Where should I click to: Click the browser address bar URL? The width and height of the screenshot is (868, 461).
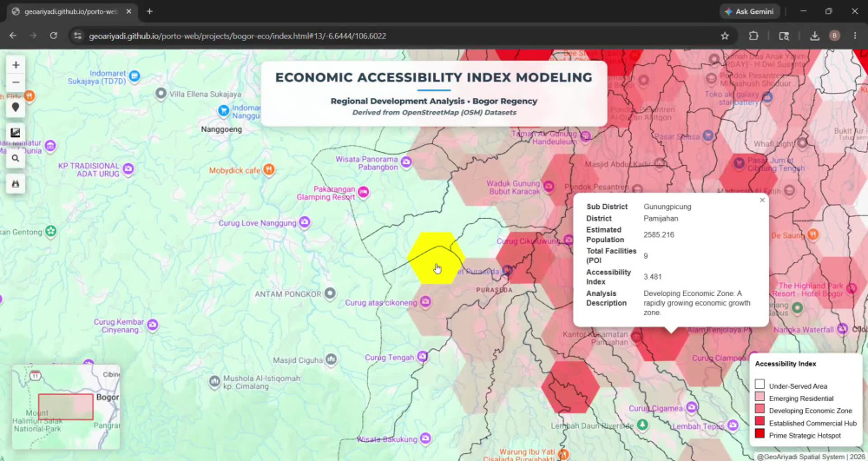238,36
